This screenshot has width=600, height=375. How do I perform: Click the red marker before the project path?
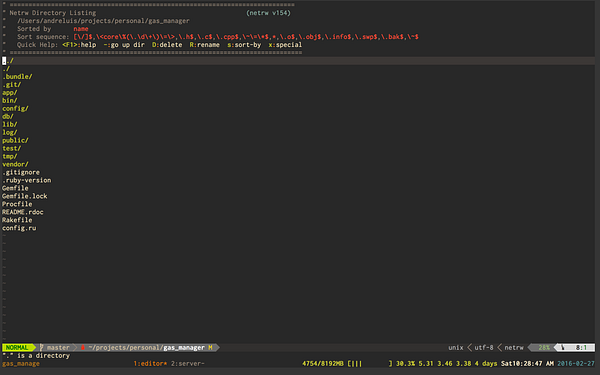83,347
